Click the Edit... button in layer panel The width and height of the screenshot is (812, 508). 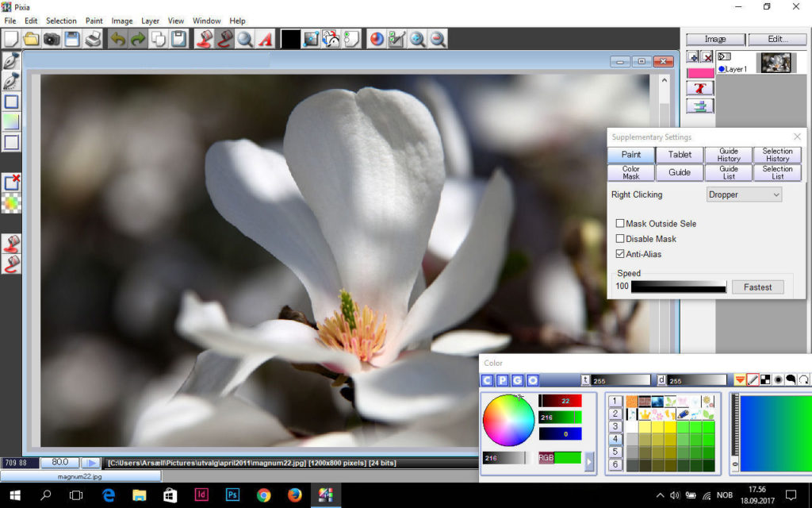pos(777,39)
